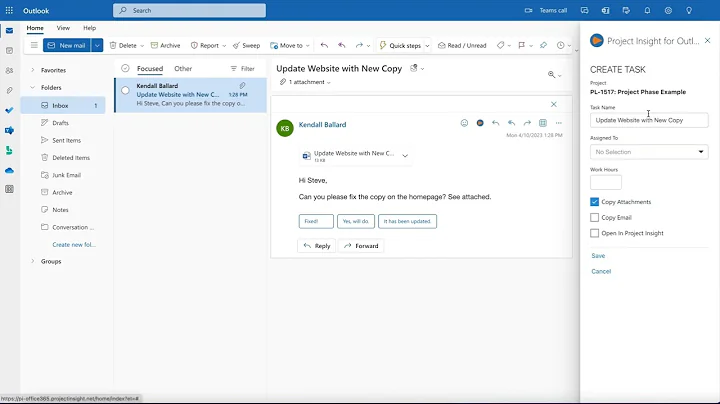Create new folder link
The image size is (720, 404).
click(74, 245)
